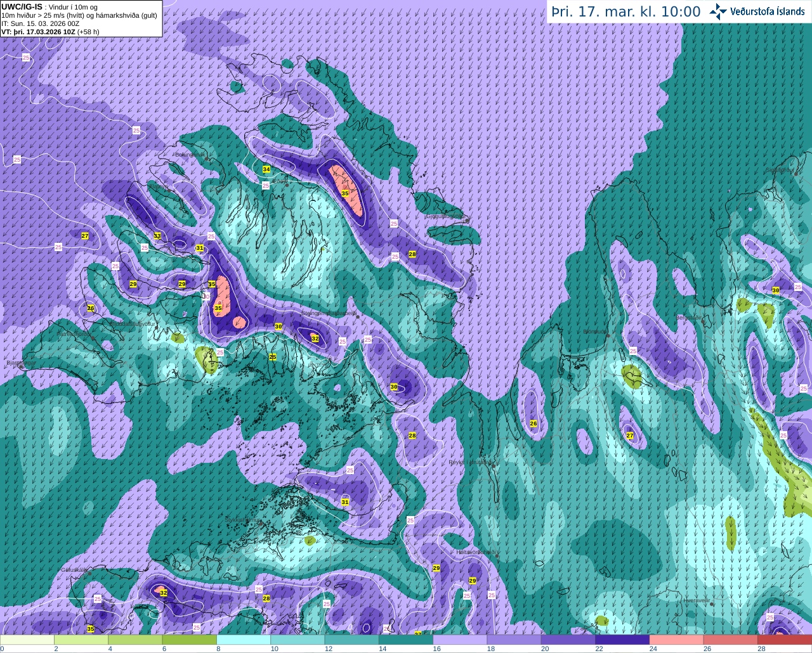Click the Reykir í Hrútafirði station label
Viewport: 812px width, 653px height.
click(x=471, y=462)
